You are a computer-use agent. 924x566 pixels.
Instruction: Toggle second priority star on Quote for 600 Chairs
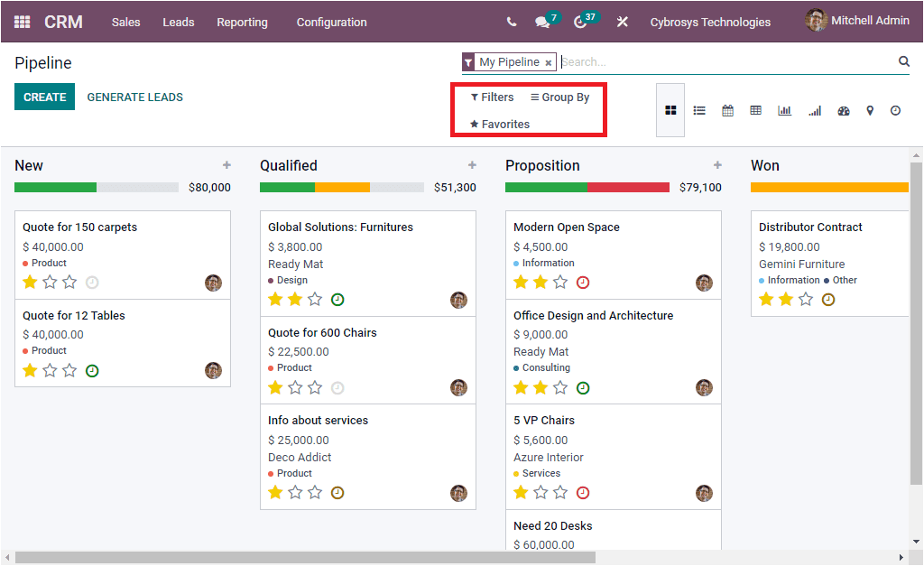pos(292,386)
